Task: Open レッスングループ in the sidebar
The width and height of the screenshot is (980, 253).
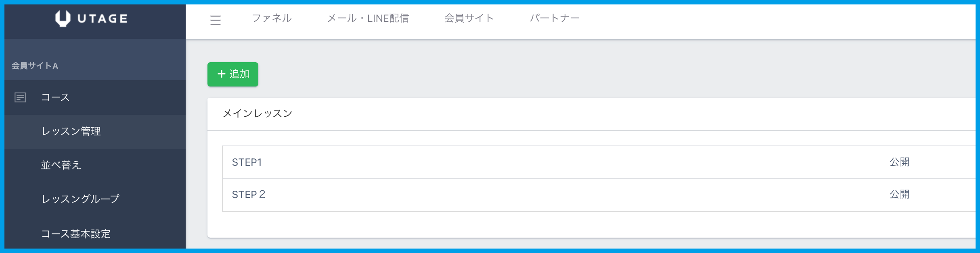Action: click(80, 199)
